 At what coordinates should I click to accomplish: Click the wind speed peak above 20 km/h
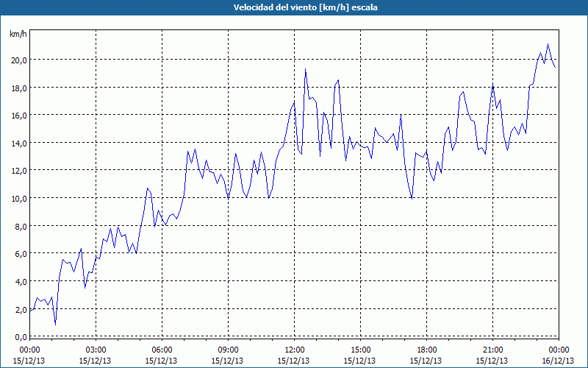pos(548,44)
